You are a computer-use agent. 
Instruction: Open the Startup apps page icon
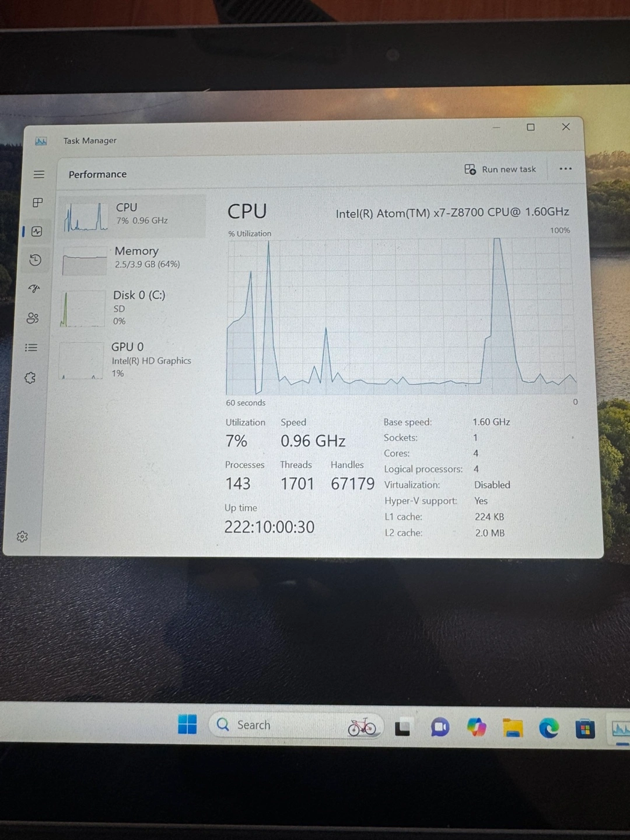(34, 288)
